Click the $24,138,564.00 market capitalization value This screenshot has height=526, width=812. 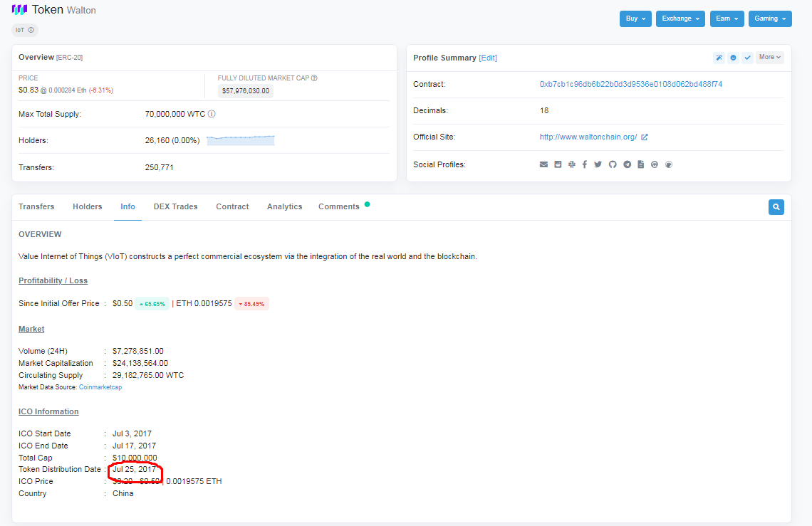point(140,364)
